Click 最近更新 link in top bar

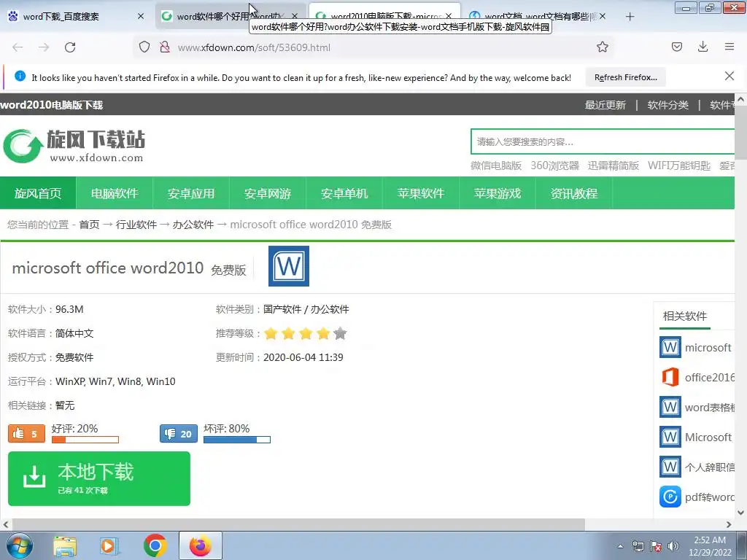605,105
